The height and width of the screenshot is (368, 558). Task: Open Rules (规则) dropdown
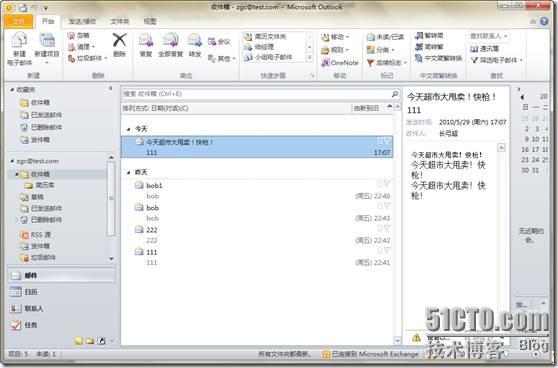(x=335, y=50)
